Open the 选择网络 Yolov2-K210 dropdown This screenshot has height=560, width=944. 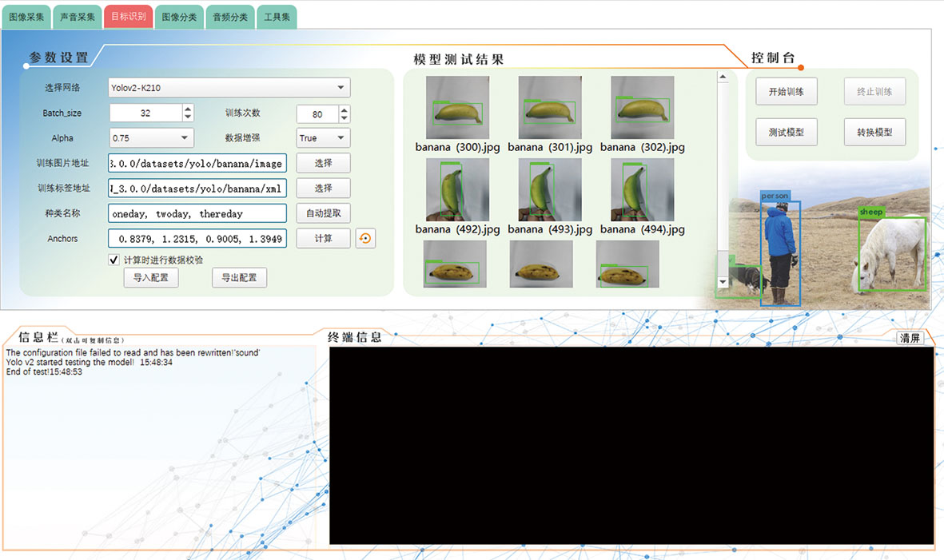tap(229, 88)
